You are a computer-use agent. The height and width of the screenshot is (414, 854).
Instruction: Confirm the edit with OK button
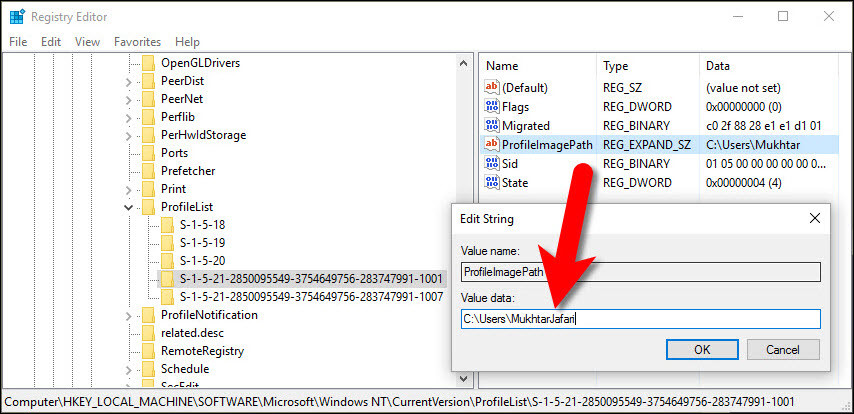[x=702, y=350]
